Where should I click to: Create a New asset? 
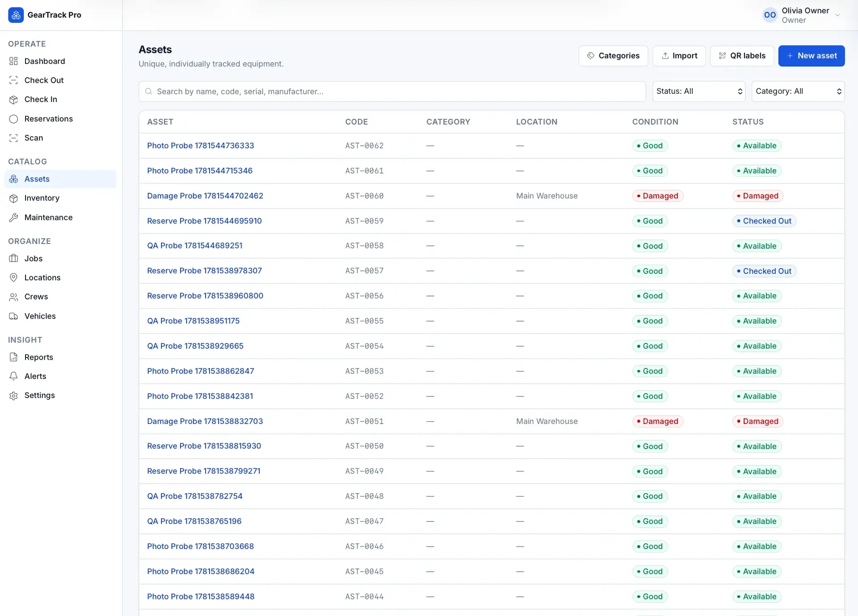[812, 56]
